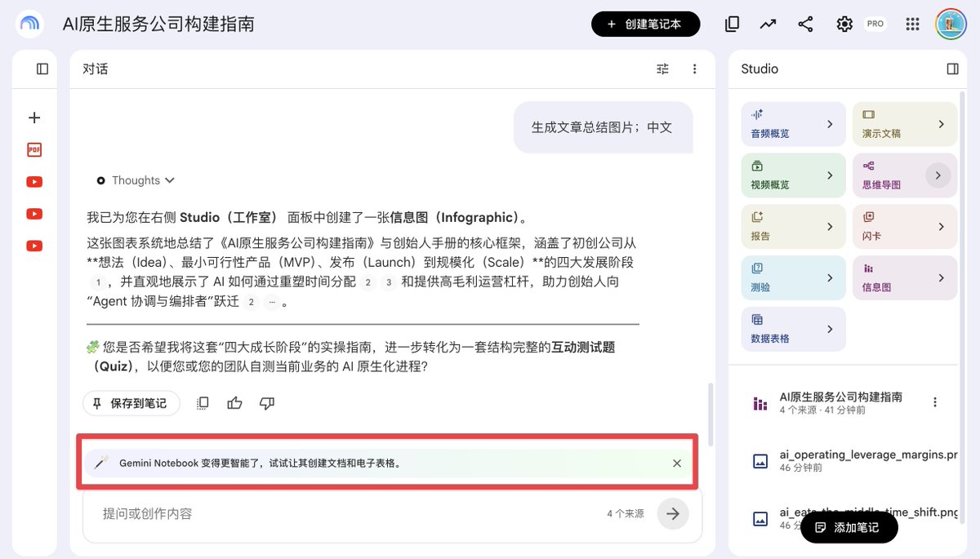
Task: Click the first citation number 2
Action: (x=367, y=282)
